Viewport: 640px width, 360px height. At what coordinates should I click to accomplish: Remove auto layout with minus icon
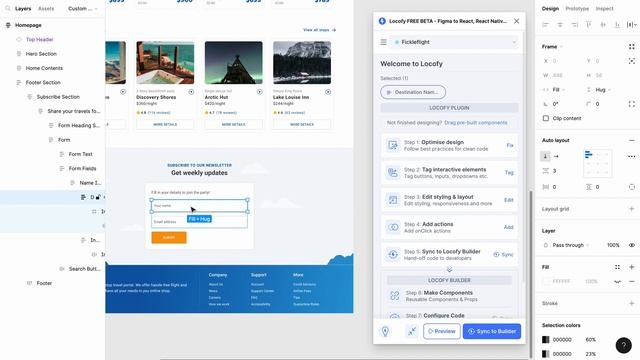pos(631,140)
